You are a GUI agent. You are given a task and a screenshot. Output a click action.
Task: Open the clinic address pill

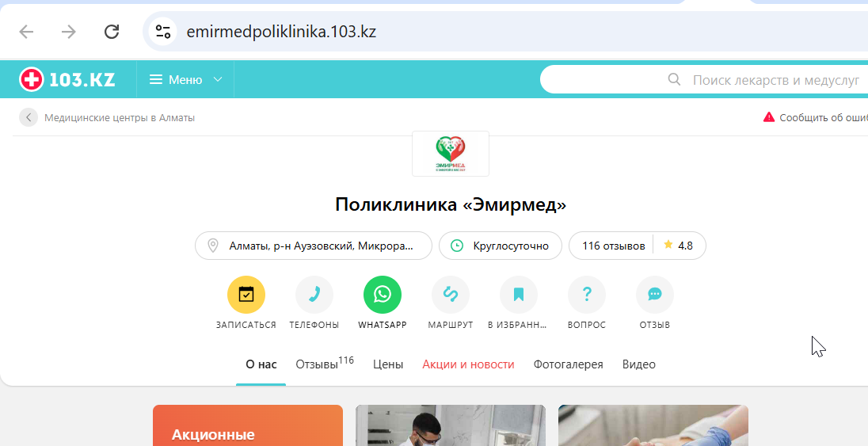(x=314, y=246)
